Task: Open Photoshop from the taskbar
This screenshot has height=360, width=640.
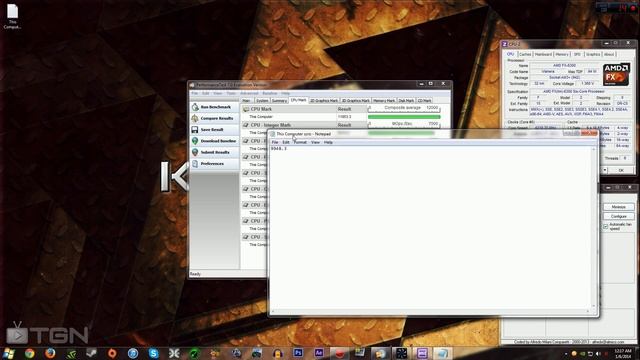Action: click(x=298, y=353)
